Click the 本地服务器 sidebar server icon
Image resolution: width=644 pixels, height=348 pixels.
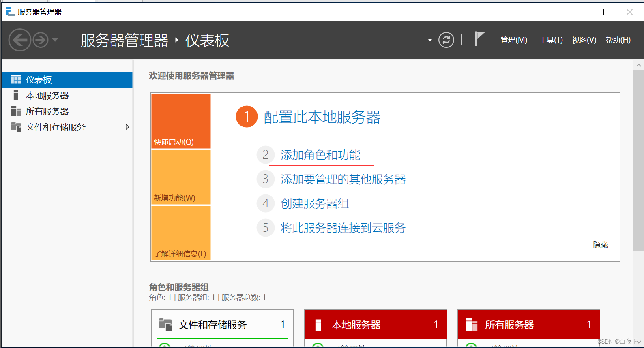tap(16, 95)
